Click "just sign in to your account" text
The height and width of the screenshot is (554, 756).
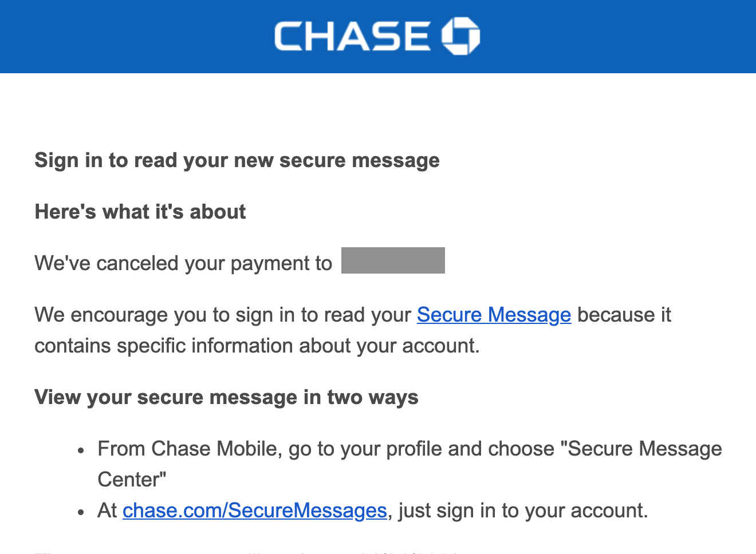[x=522, y=511]
